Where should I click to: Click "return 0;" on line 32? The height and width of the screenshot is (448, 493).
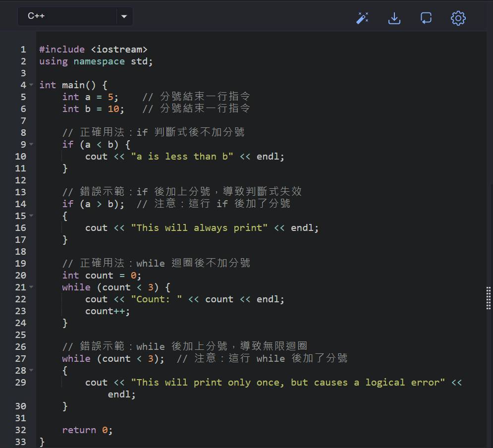pyautogui.click(x=87, y=430)
